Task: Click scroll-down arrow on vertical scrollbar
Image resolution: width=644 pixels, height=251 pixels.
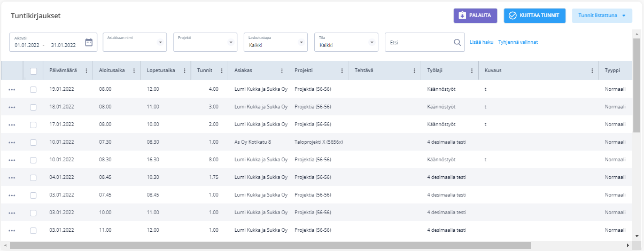Action: coord(637,236)
